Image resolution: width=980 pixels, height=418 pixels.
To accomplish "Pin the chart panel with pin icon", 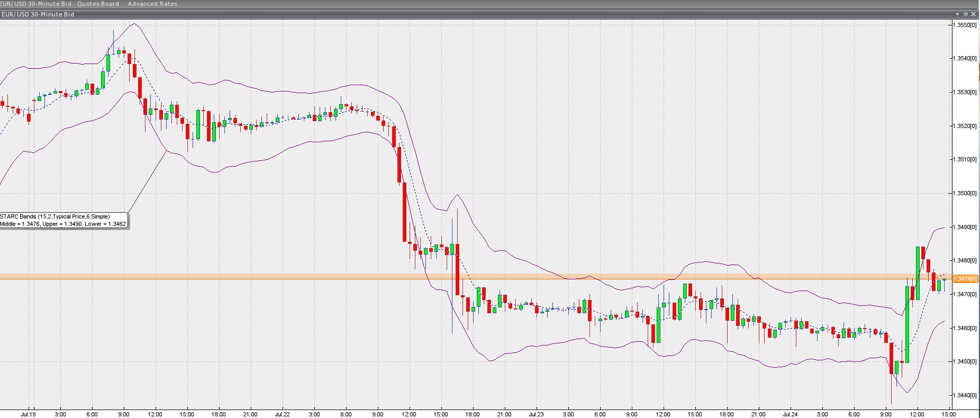I will point(965,14).
